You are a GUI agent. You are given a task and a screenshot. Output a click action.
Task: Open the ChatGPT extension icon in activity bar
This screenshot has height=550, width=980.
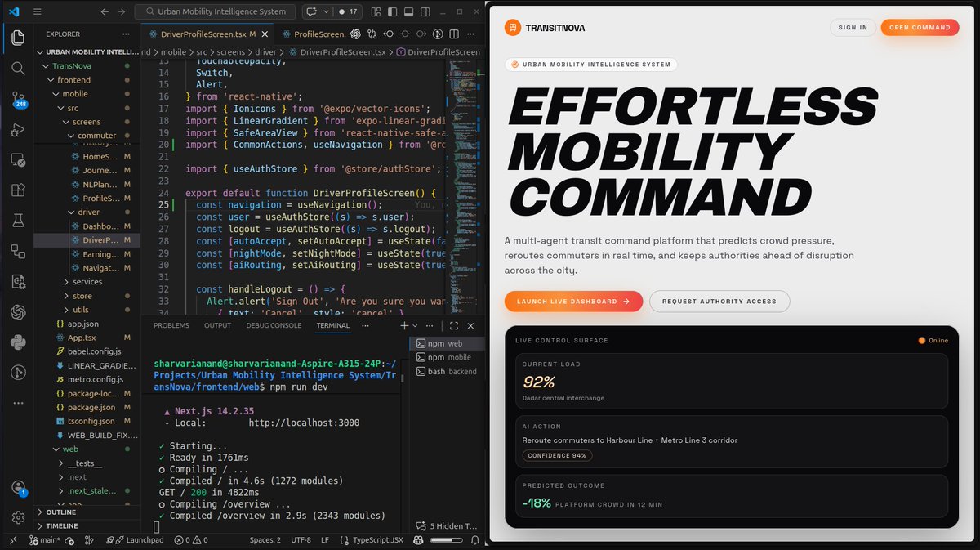coord(18,312)
